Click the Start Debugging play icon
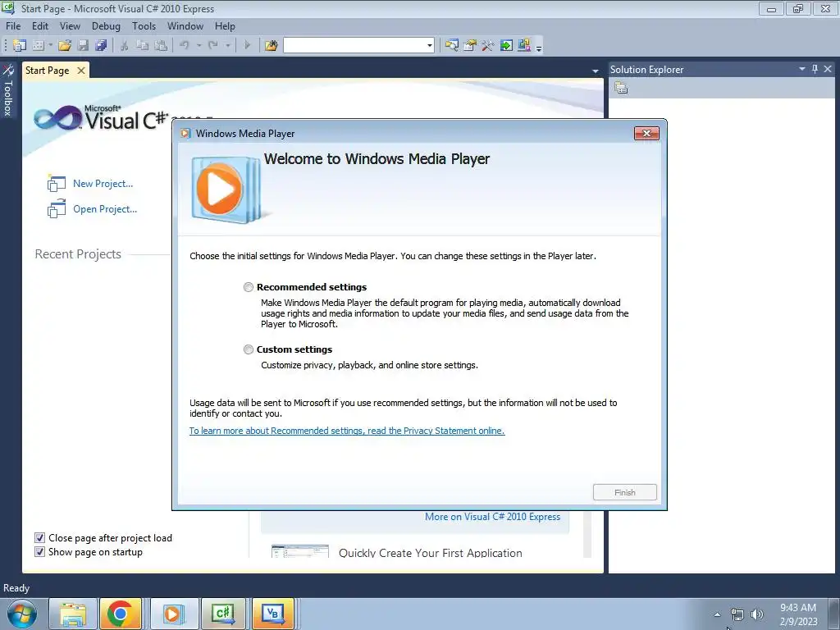840x630 pixels. 247,46
